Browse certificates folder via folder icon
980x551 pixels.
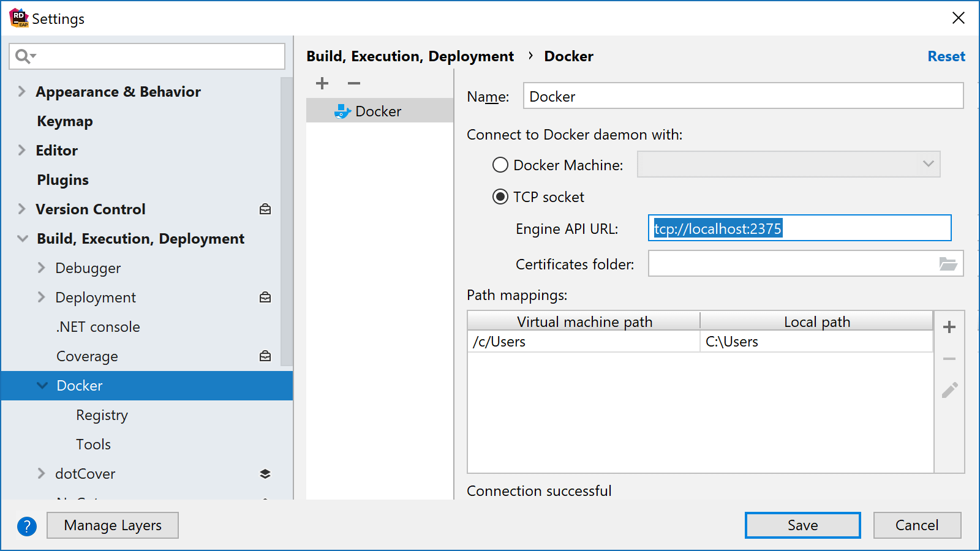pos(948,264)
